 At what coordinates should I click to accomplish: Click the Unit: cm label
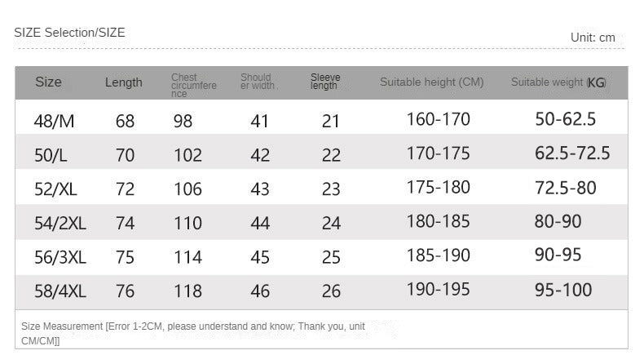tap(593, 38)
